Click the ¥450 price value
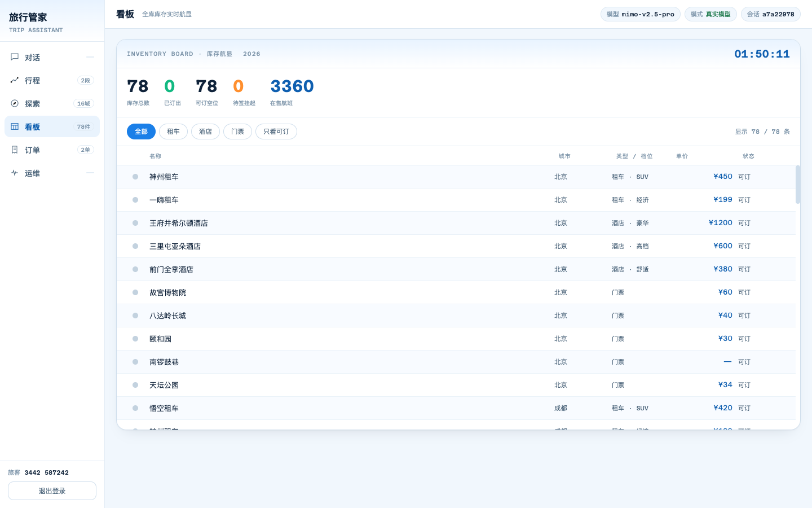The height and width of the screenshot is (508, 812). coord(723,176)
